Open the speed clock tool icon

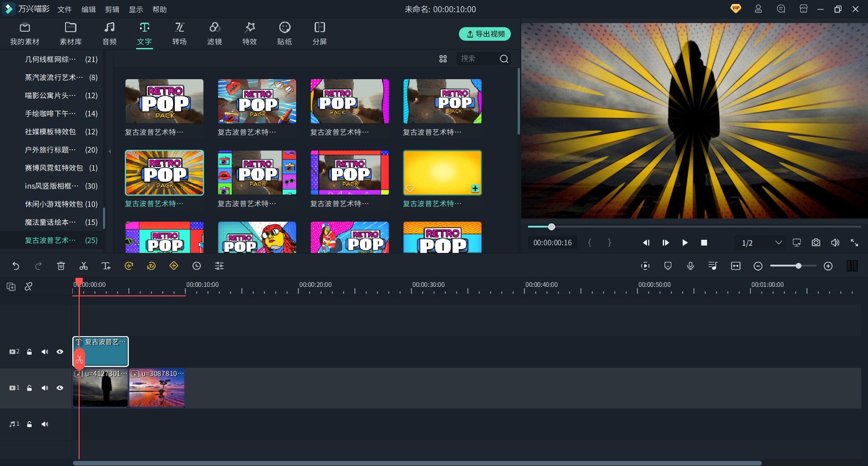(197, 266)
